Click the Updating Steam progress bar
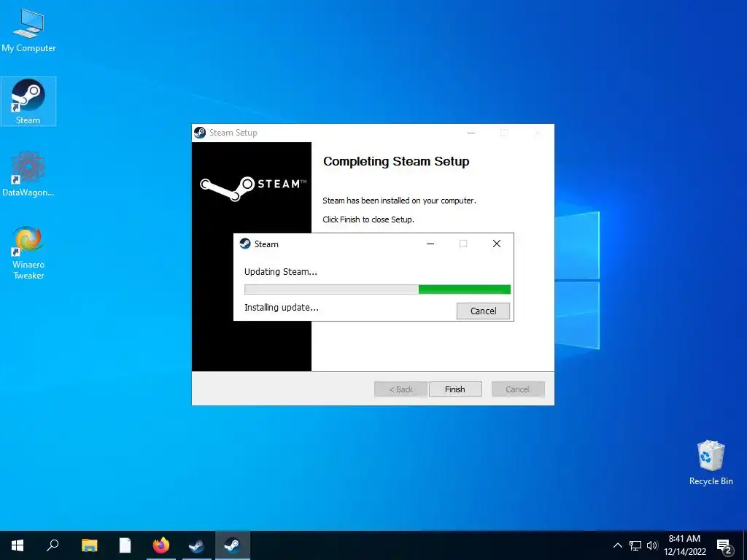 [x=377, y=289]
